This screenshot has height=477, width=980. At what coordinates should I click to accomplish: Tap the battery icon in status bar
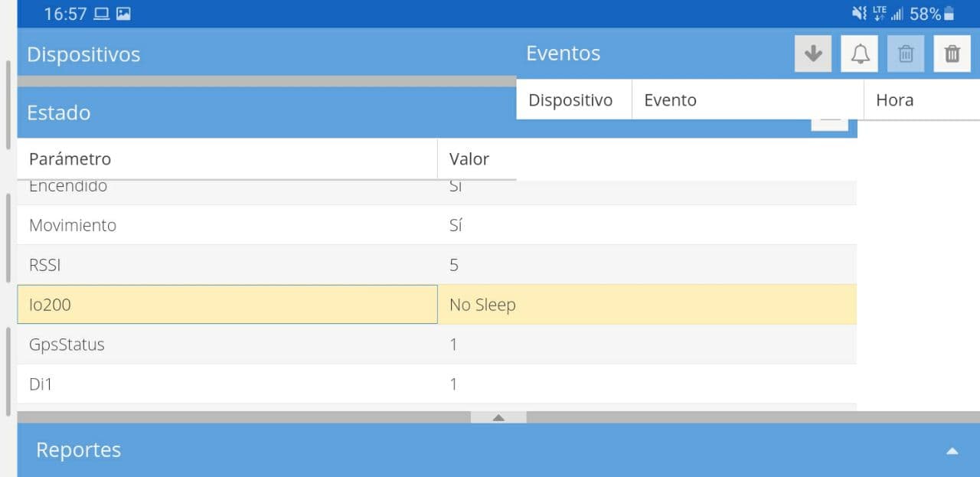coord(949,14)
